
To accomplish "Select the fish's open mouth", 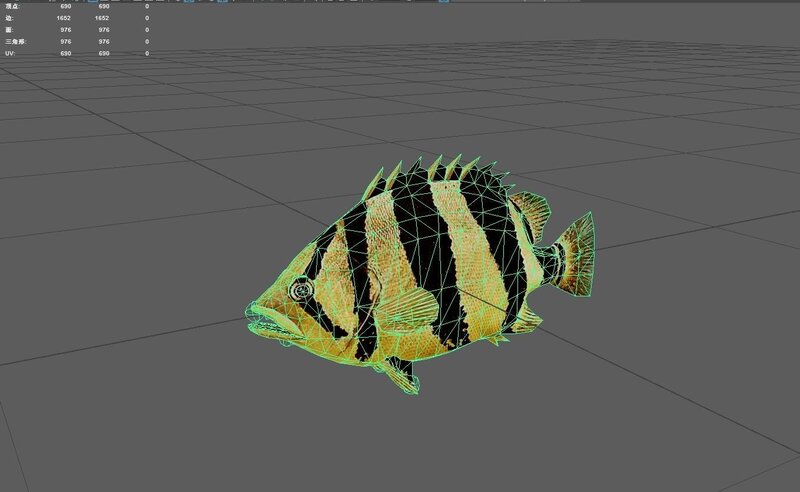I will [268, 323].
